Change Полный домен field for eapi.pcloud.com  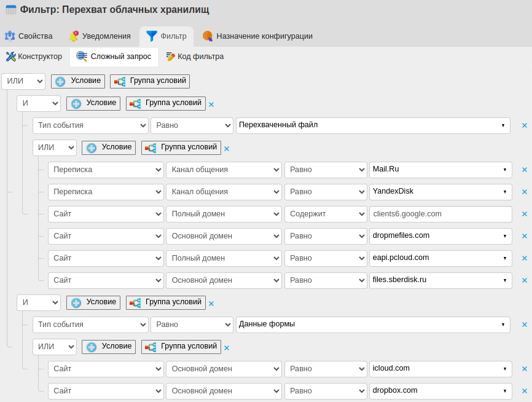(224, 258)
